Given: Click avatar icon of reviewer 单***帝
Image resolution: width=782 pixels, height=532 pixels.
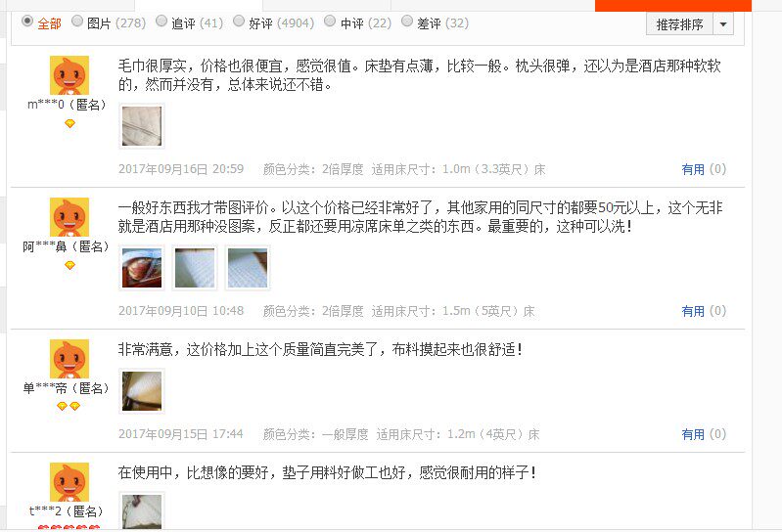Looking at the screenshot, I should pos(69,359).
